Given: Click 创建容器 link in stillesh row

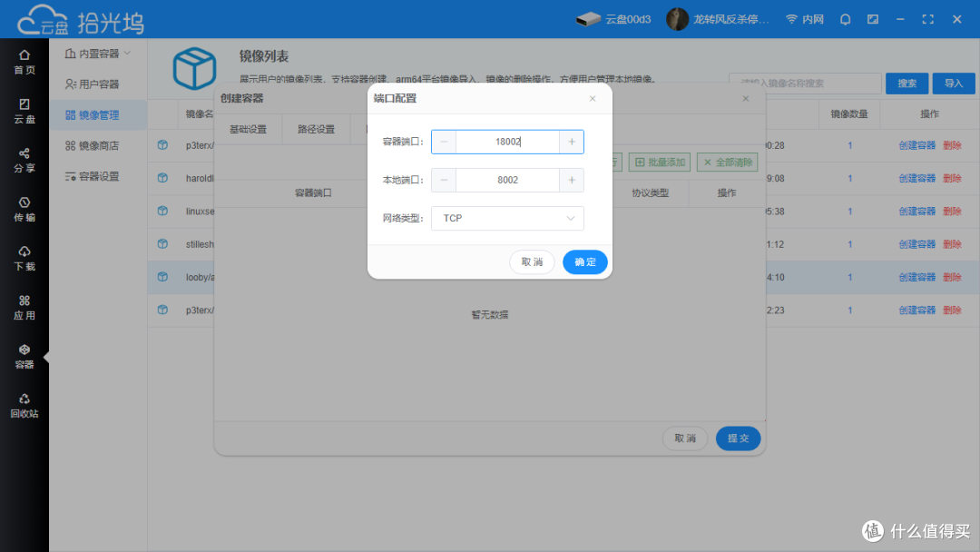Looking at the screenshot, I should [916, 244].
